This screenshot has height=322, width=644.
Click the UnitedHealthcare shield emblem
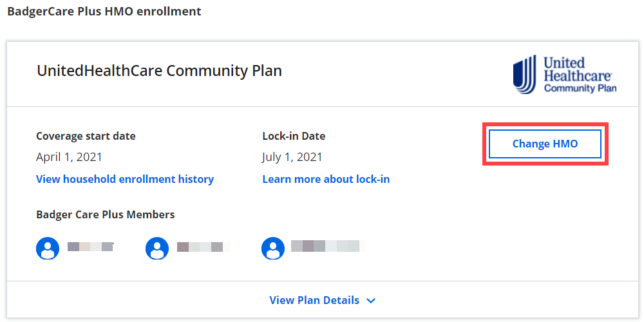tap(525, 74)
